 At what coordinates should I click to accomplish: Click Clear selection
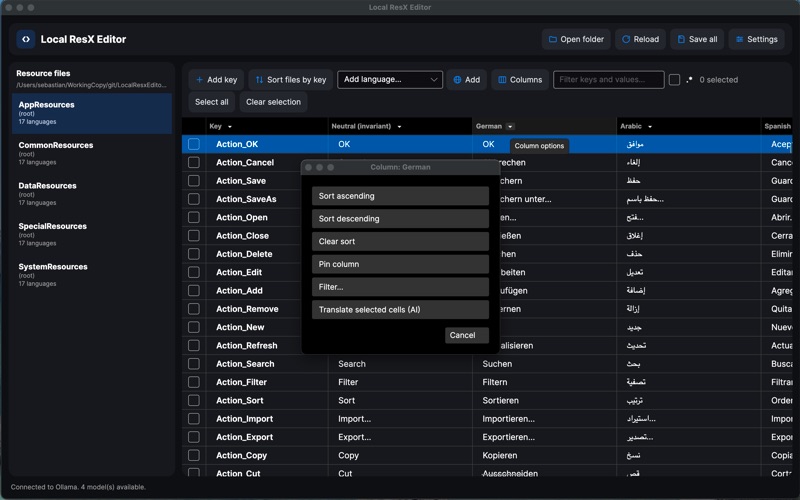273,102
